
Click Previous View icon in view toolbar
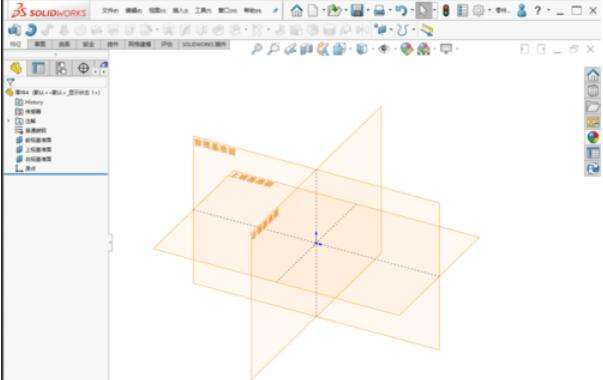click(290, 49)
